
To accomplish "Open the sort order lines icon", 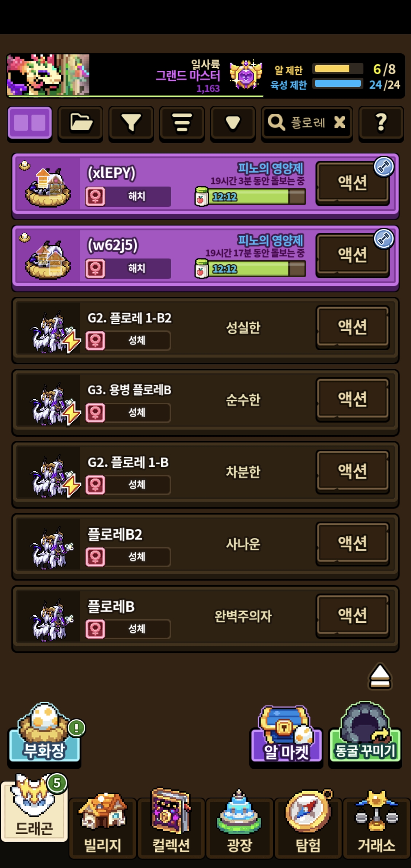I will pyautogui.click(x=182, y=124).
